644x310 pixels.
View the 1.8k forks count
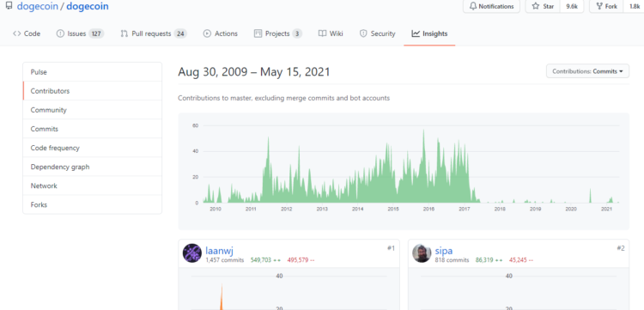(635, 7)
